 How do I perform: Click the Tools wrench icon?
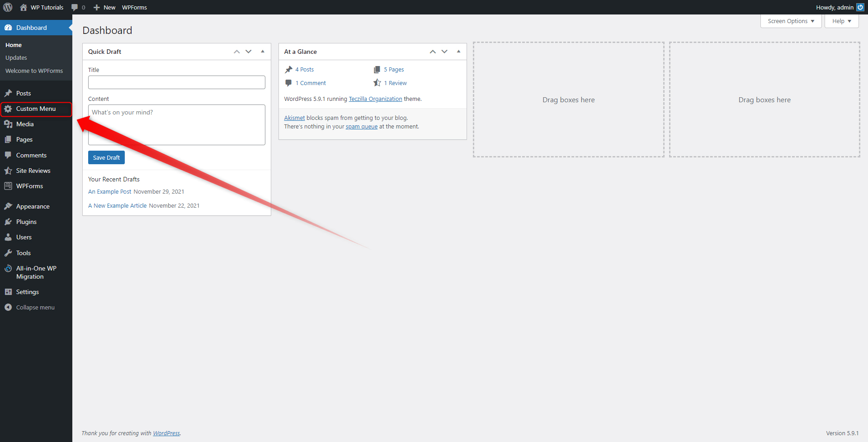[8, 253]
